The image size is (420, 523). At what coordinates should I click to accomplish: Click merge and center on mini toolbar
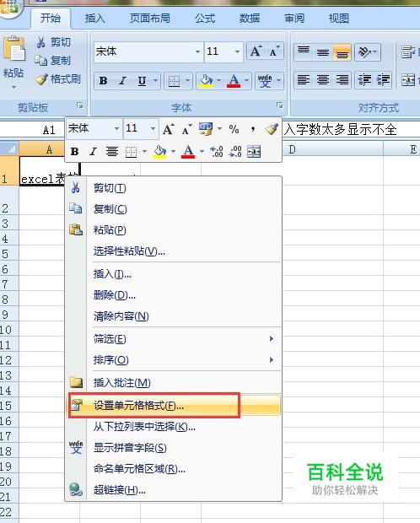coord(254,152)
